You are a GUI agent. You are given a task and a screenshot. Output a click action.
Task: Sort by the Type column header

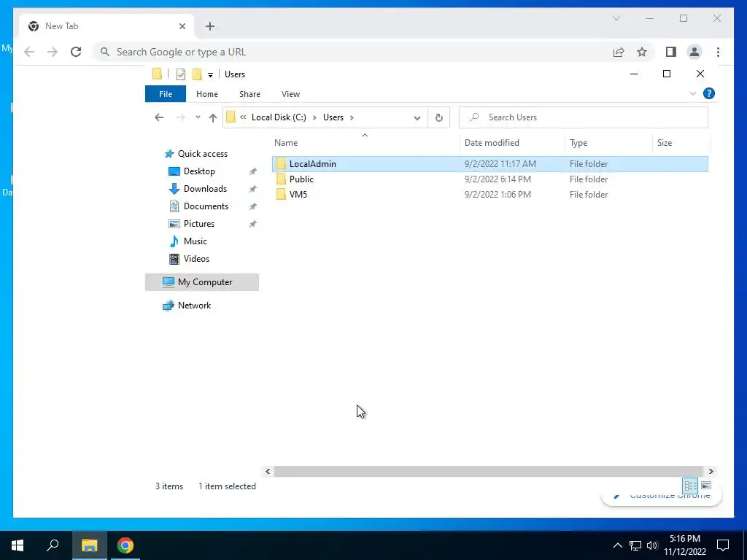pos(578,143)
